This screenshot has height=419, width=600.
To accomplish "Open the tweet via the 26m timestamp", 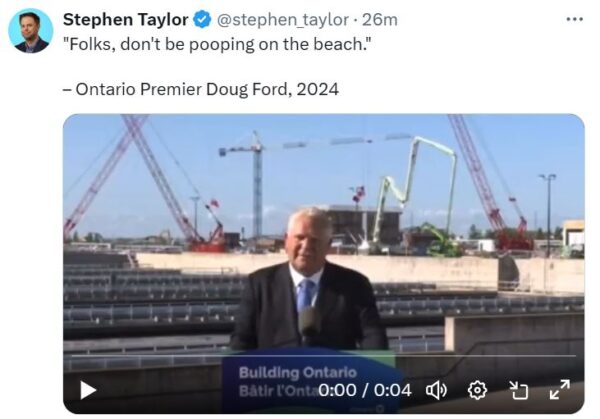I will point(380,20).
